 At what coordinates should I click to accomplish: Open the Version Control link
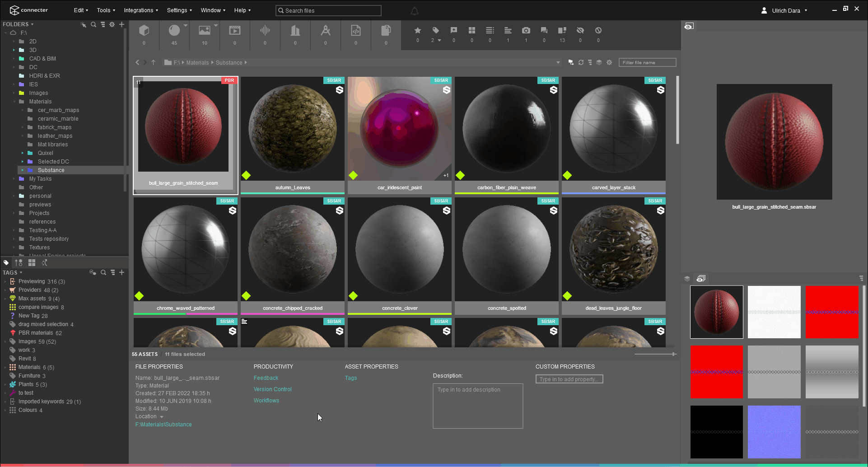(x=273, y=389)
